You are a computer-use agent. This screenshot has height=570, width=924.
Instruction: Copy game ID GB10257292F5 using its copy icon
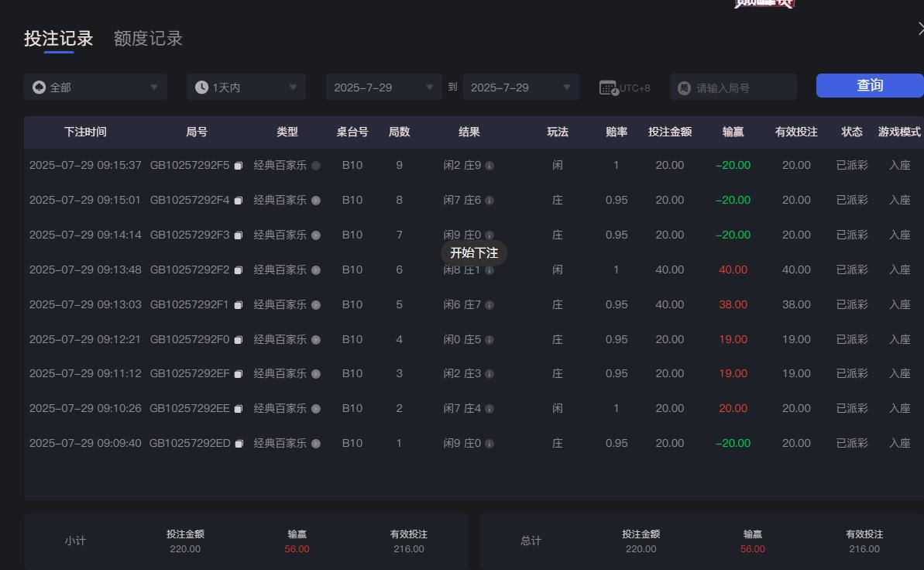click(x=238, y=165)
